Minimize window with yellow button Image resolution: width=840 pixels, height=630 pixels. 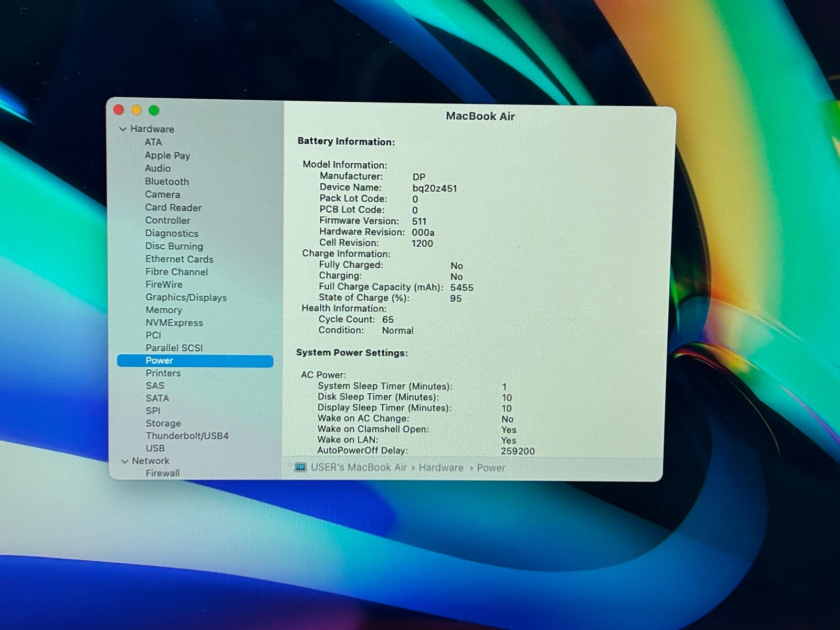tap(136, 110)
